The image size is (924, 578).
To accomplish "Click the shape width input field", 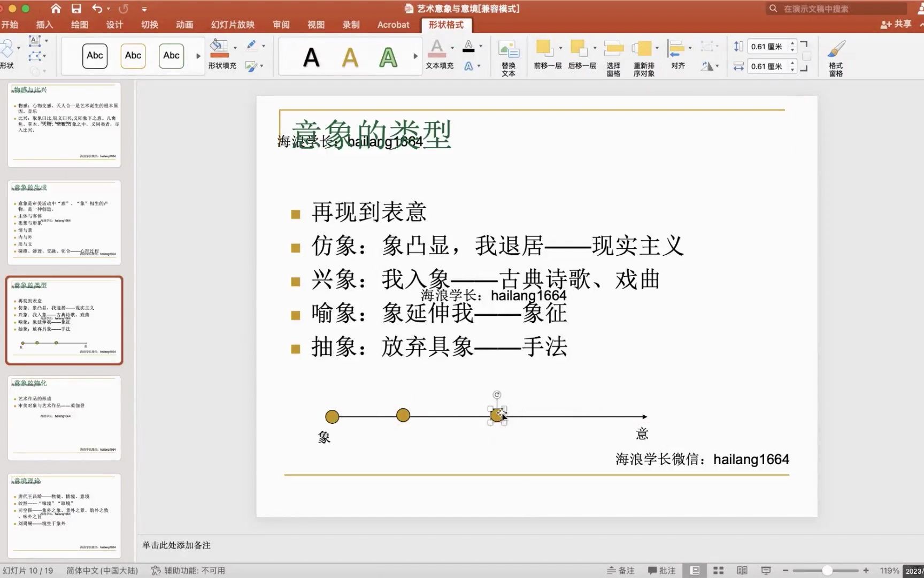I will point(767,66).
